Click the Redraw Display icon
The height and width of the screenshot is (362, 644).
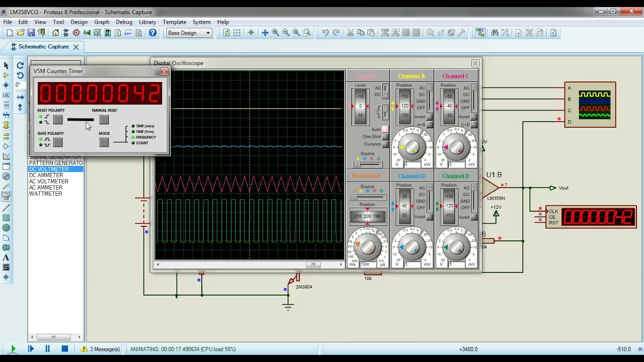[226, 33]
